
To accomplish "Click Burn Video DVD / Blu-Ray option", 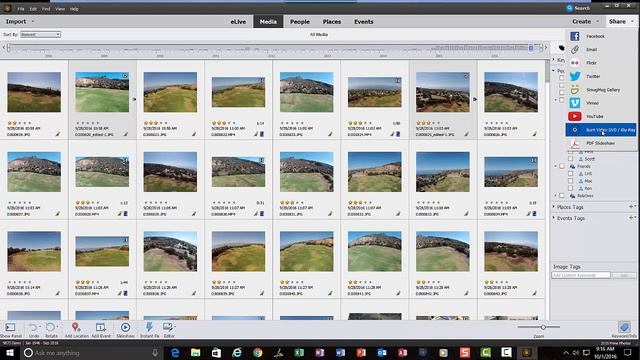I will pyautogui.click(x=601, y=130).
